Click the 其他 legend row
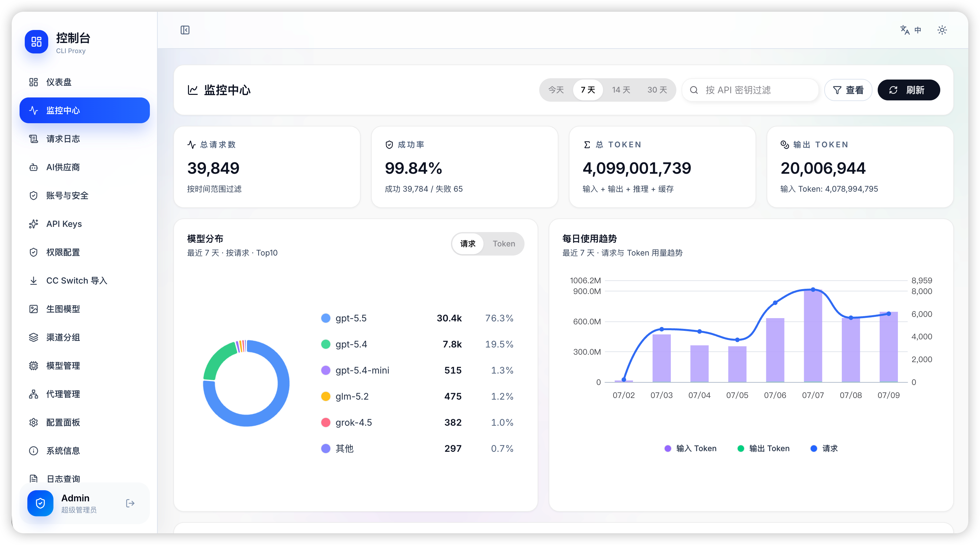 click(417, 449)
